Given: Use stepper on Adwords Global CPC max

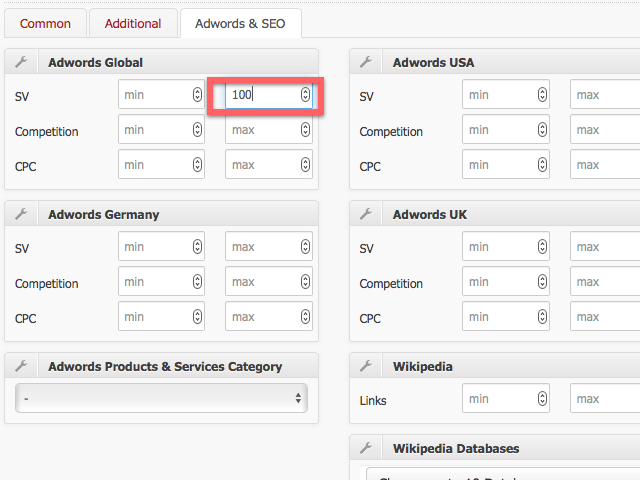Looking at the screenshot, I should tap(305, 165).
